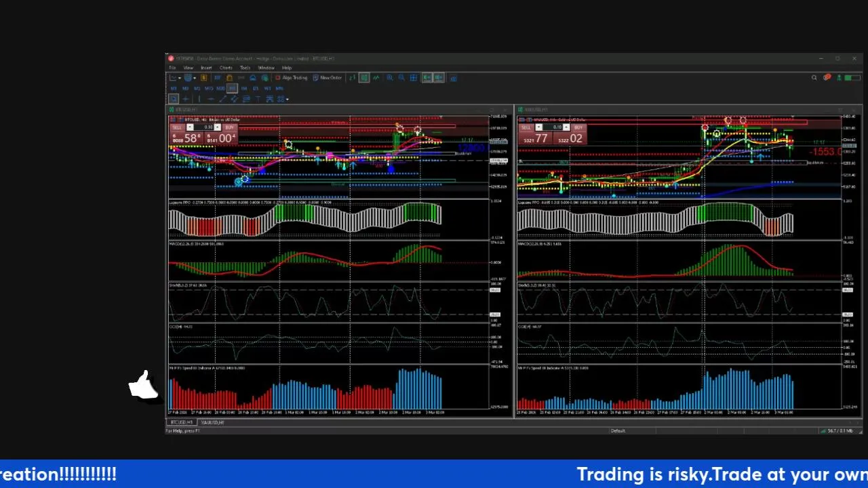Open the Tools menu
The width and height of the screenshot is (868, 488).
(245, 68)
